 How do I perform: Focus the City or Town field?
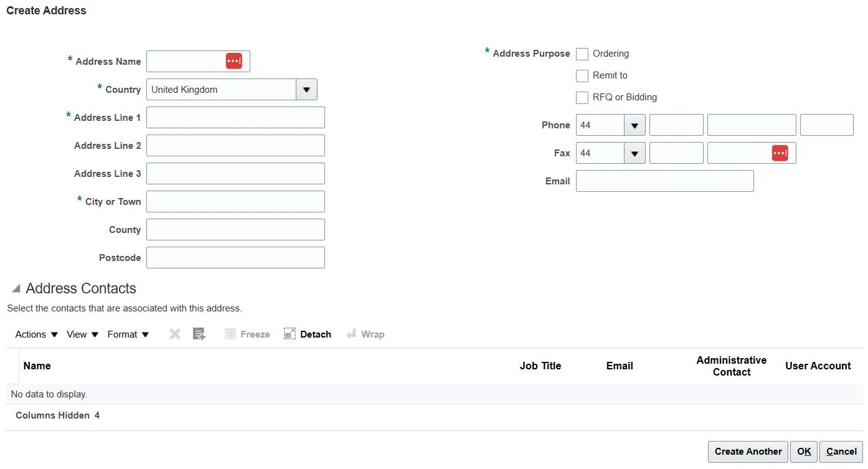coord(235,202)
